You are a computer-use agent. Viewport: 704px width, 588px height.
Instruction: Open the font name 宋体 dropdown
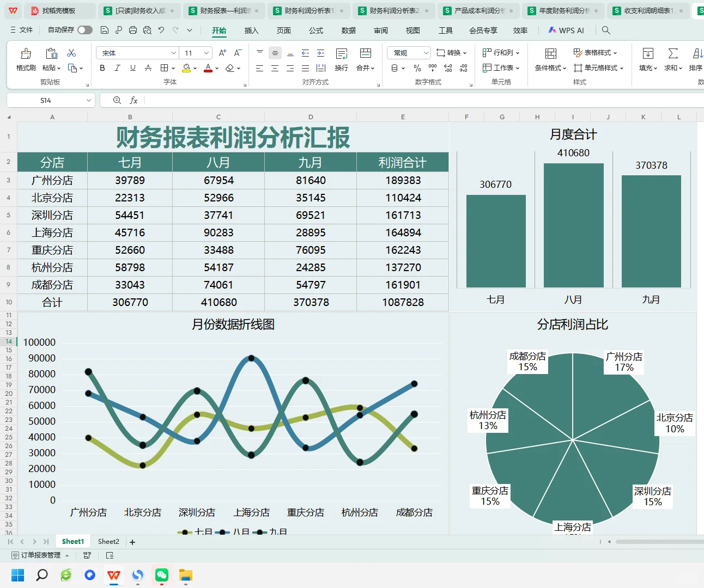click(x=174, y=53)
